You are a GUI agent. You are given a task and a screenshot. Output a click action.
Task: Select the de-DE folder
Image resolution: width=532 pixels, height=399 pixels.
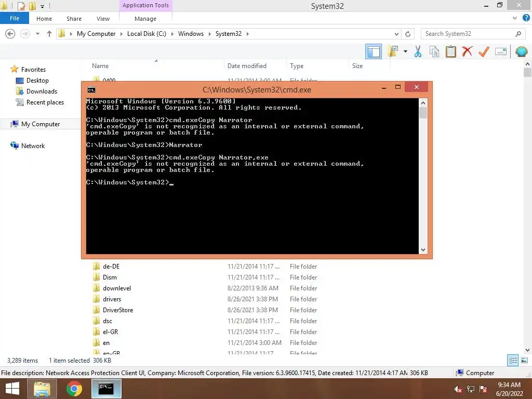point(111,267)
